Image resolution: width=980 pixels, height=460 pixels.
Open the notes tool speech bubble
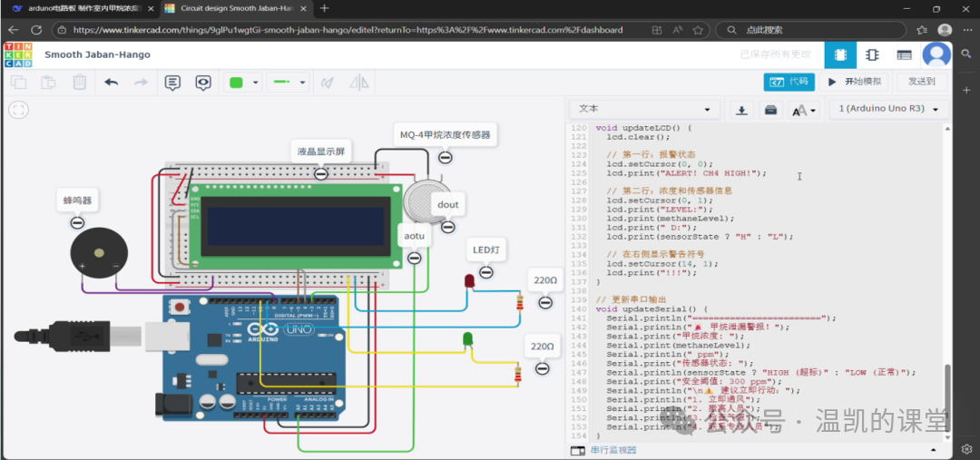(173, 83)
